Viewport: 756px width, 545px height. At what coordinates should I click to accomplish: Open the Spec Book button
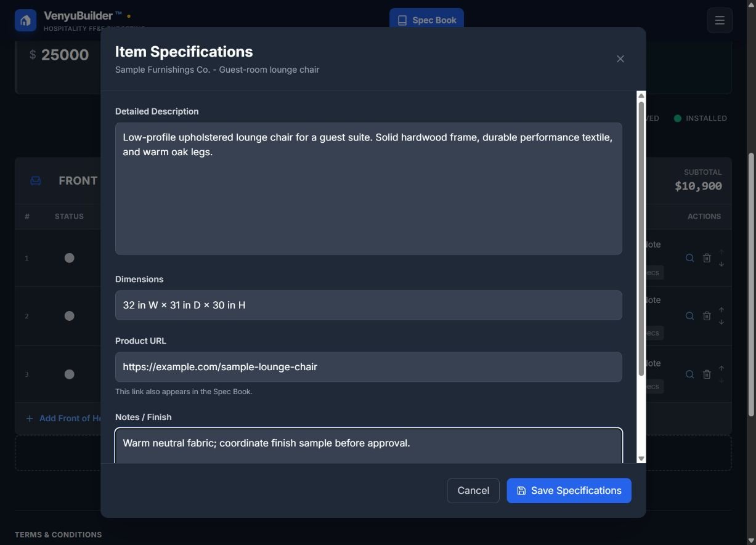(426, 20)
